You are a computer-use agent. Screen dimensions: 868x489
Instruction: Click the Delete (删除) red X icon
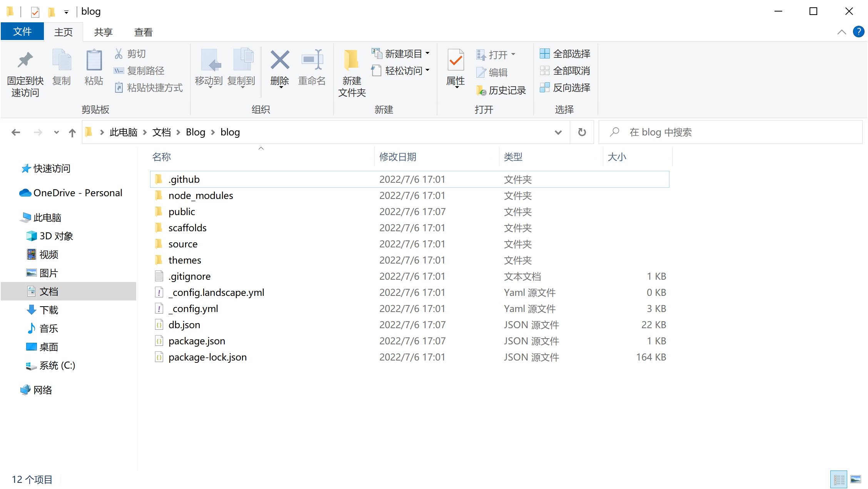click(280, 61)
